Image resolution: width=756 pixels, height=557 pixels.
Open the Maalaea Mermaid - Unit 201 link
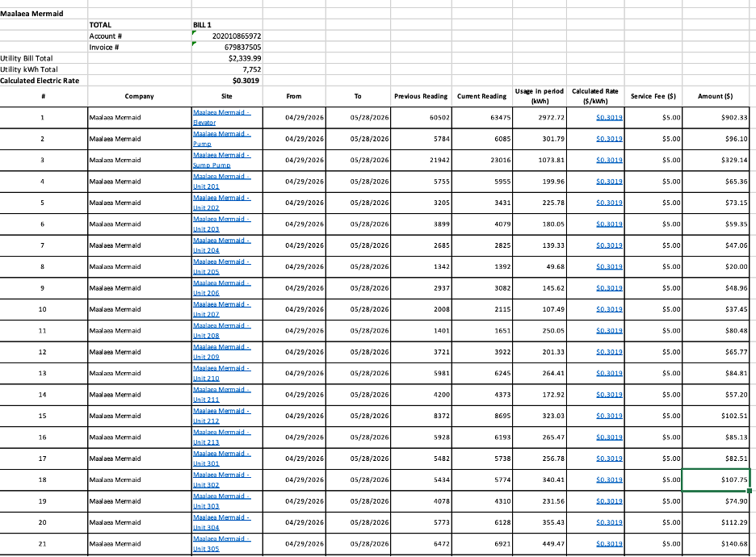coord(222,182)
